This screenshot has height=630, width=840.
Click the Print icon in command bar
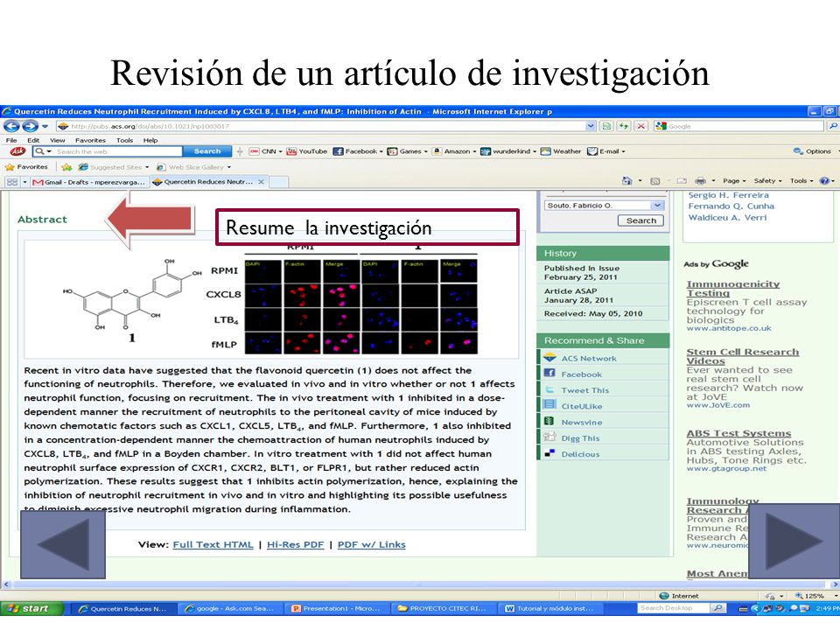pos(700,181)
